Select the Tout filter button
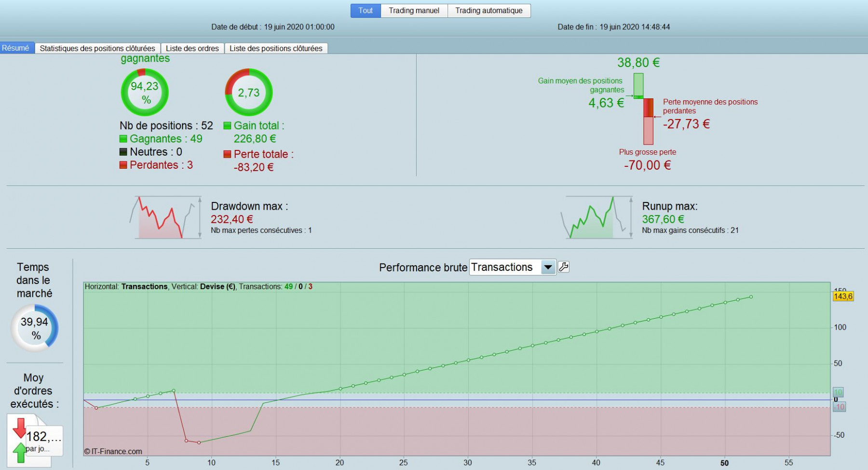868x470 pixels. (366, 11)
